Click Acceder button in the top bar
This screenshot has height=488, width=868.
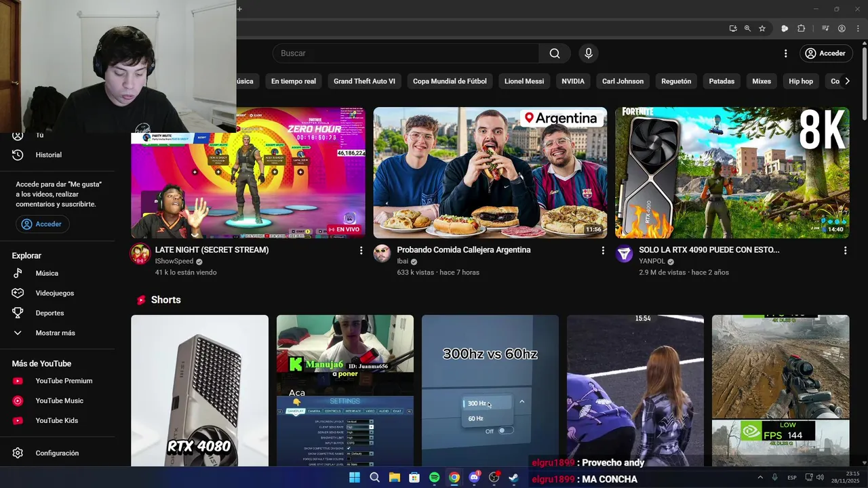coord(825,54)
